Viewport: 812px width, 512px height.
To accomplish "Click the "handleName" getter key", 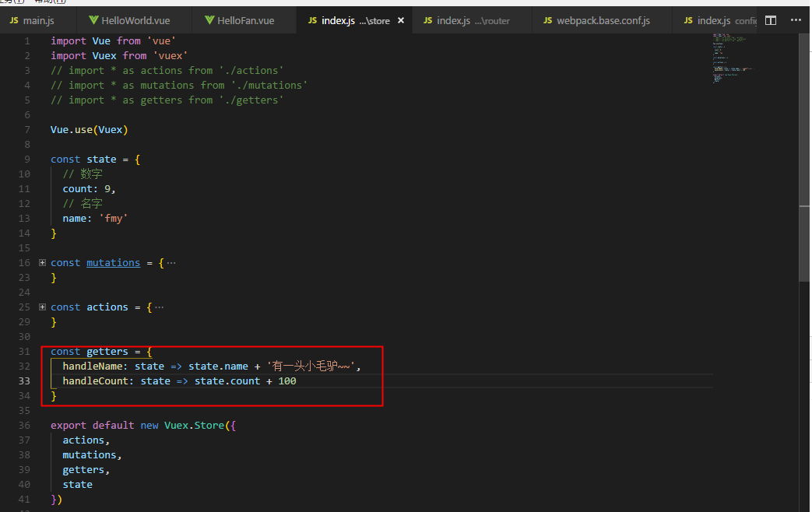I will [x=93, y=366].
